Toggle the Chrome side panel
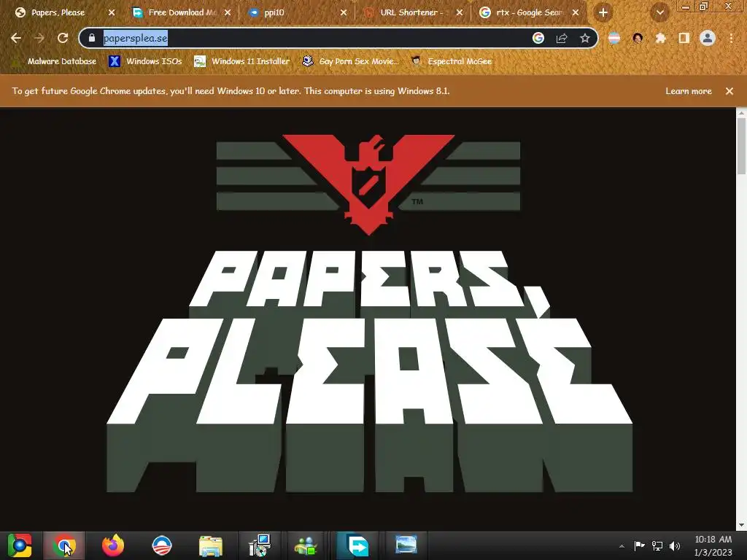The image size is (747, 560). 684,38
